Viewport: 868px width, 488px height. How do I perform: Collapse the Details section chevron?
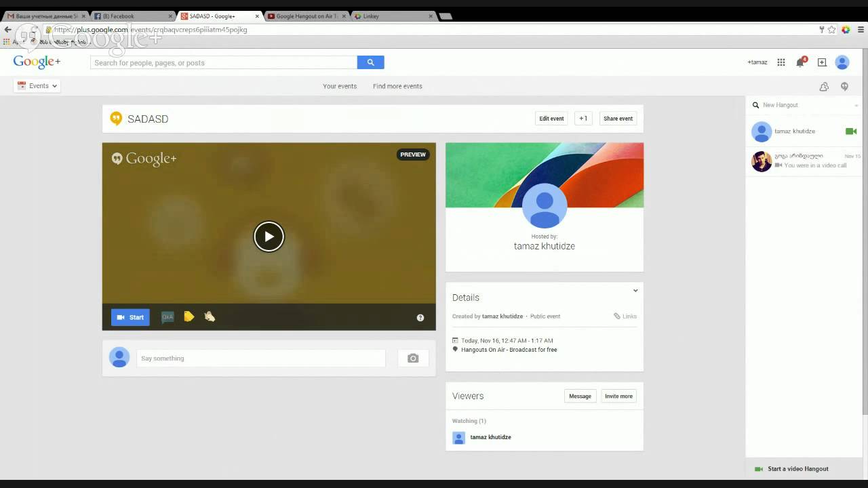pyautogui.click(x=635, y=291)
